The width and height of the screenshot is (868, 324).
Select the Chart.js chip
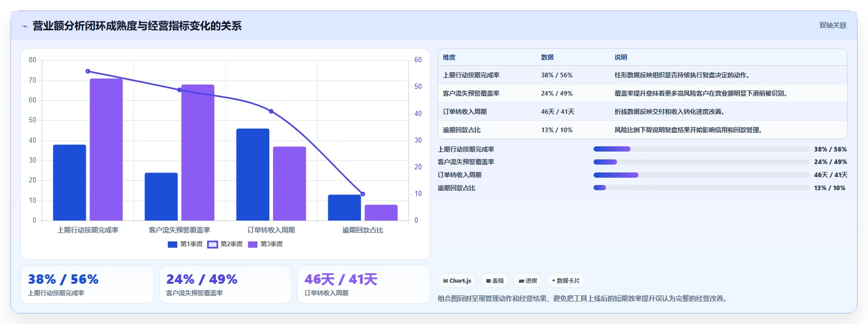(457, 281)
